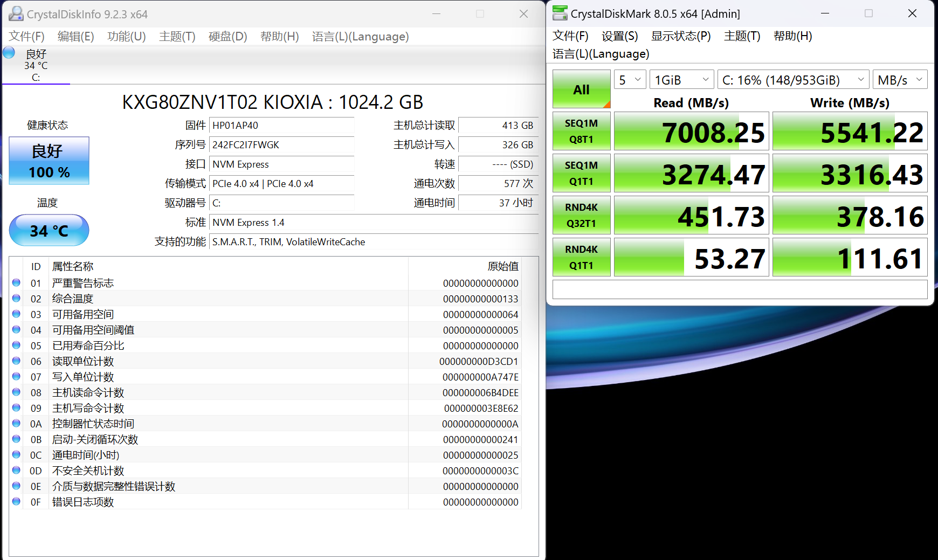
Task: Click the SEQ1M Q8T1 write result 5541.22
Action: [x=850, y=131]
